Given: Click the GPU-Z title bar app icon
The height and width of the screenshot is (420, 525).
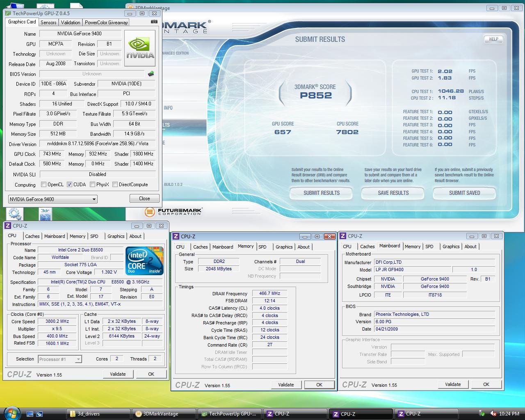Looking at the screenshot, I should [x=8, y=13].
